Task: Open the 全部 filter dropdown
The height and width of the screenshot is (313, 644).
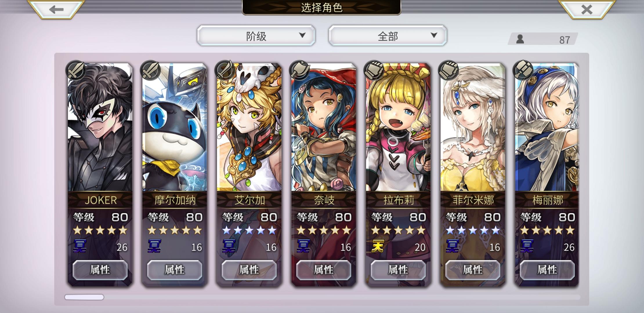Action: [388, 36]
